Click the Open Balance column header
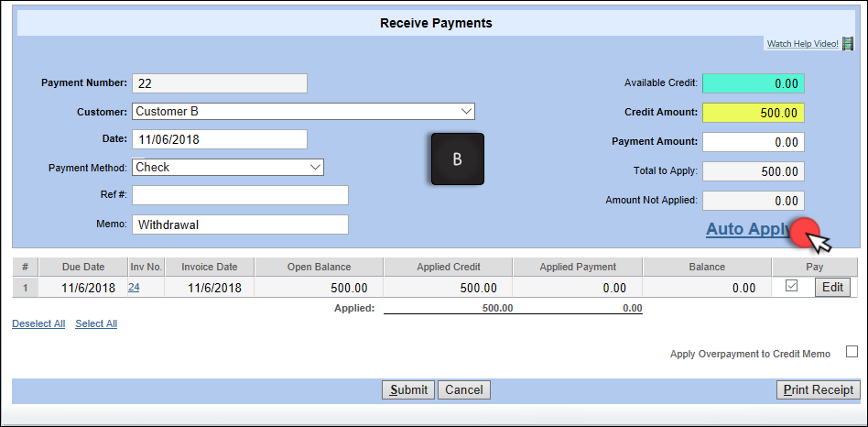 click(319, 267)
